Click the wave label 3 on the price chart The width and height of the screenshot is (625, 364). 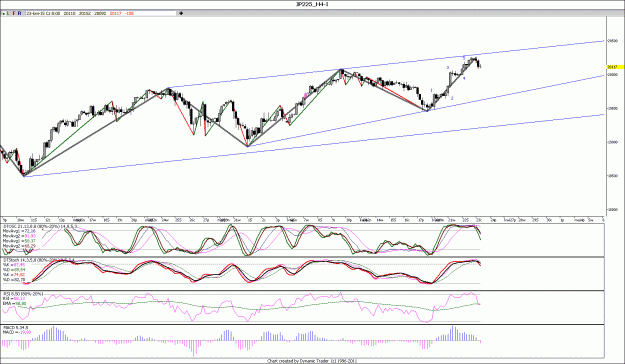pos(448,68)
